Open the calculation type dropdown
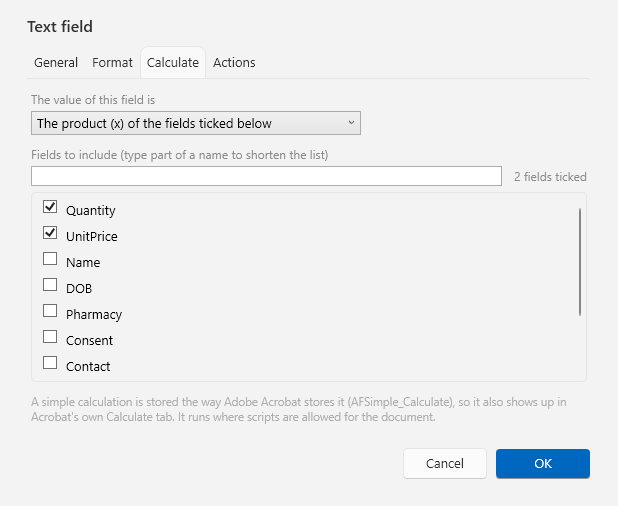 coord(196,123)
